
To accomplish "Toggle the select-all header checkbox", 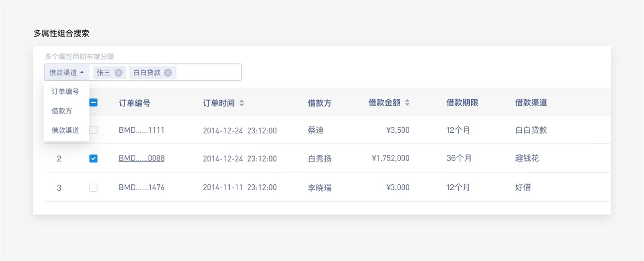I will point(93,103).
